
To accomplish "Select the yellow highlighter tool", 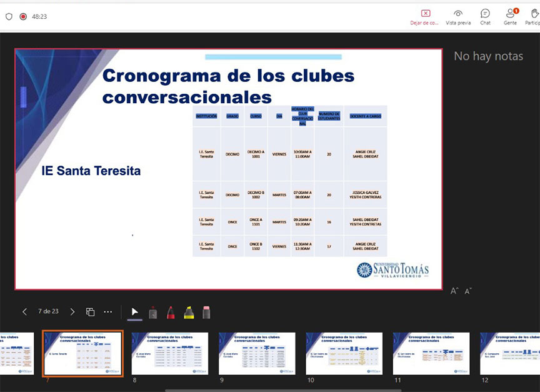I will pos(189,312).
